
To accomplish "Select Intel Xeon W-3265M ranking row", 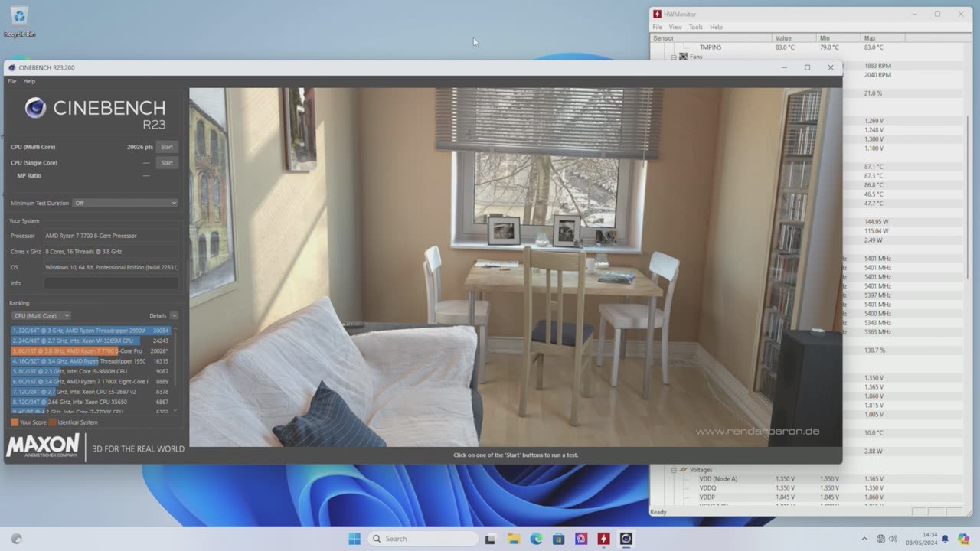I will pos(90,341).
